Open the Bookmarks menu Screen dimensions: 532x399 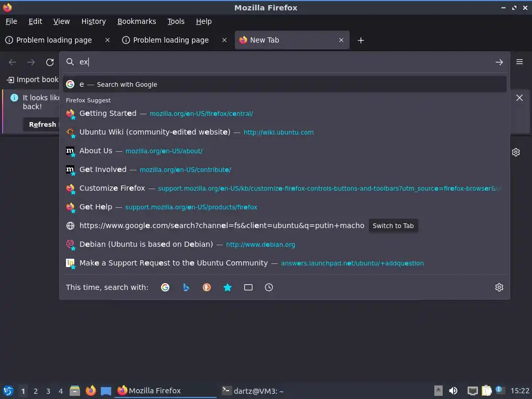pyautogui.click(x=137, y=21)
